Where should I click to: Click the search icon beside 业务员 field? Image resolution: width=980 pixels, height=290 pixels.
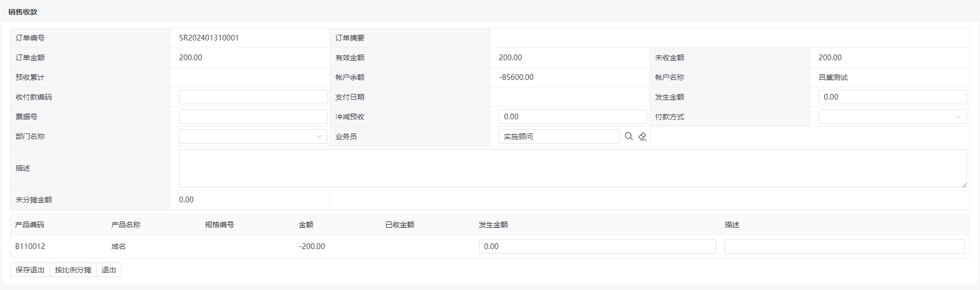(629, 136)
